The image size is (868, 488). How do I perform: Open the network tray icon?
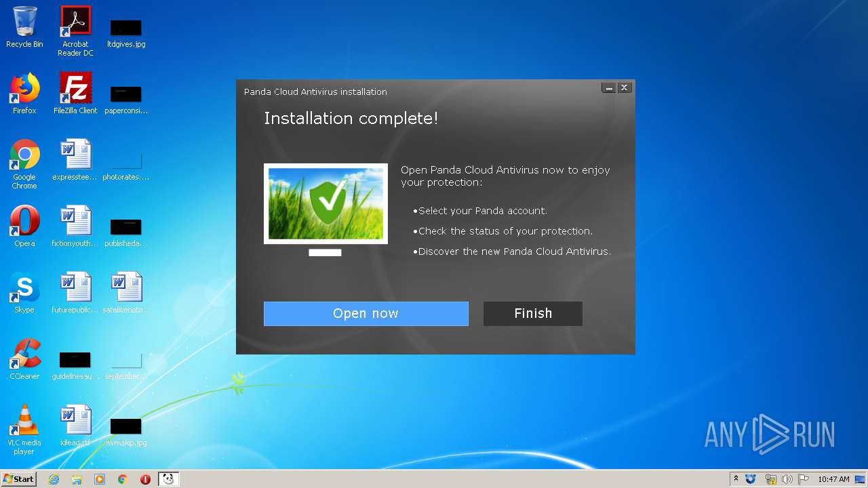coord(770,479)
